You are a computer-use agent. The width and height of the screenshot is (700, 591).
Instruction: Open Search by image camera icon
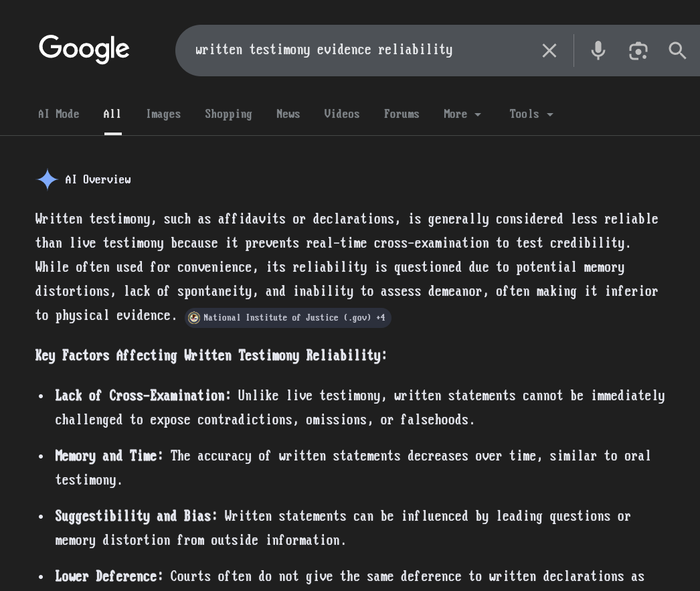point(638,50)
